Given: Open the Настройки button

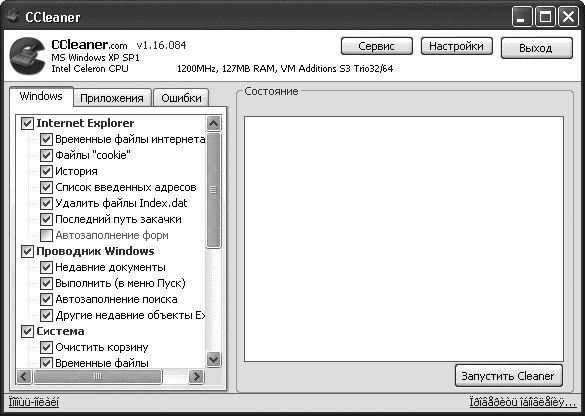Looking at the screenshot, I should click(x=456, y=46).
